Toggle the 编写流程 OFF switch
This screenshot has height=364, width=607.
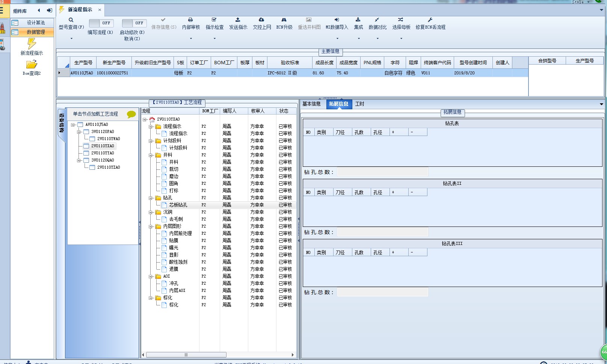(x=101, y=23)
